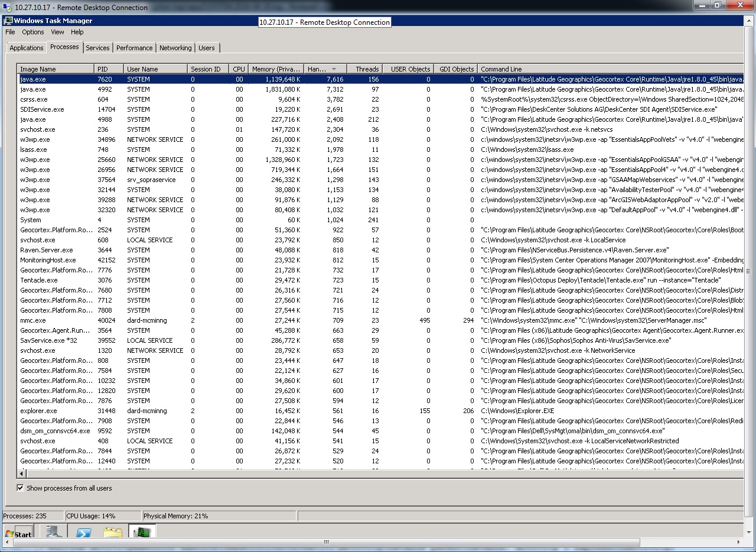Click handles value 7,616 cell
This screenshot has width=756, height=552.
coord(334,79)
